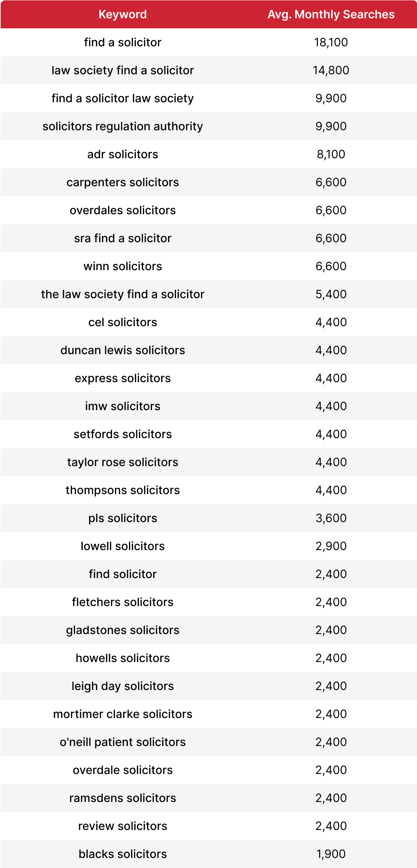Click the 'sra find a solicitor' keyword
This screenshot has width=417, height=868.
[122, 238]
